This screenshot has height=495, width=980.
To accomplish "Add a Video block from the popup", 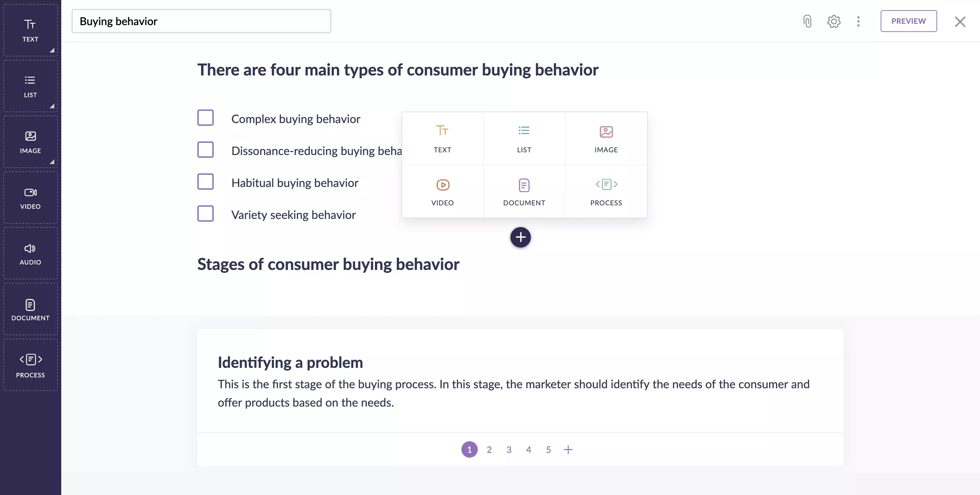I will coord(442,192).
